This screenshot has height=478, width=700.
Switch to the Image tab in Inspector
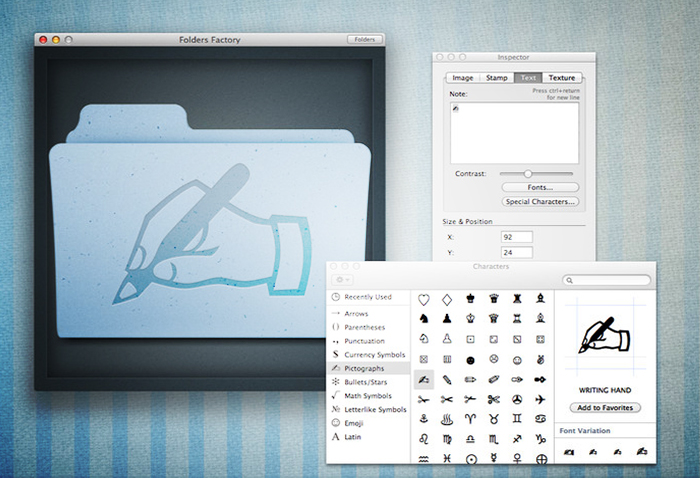pos(462,78)
